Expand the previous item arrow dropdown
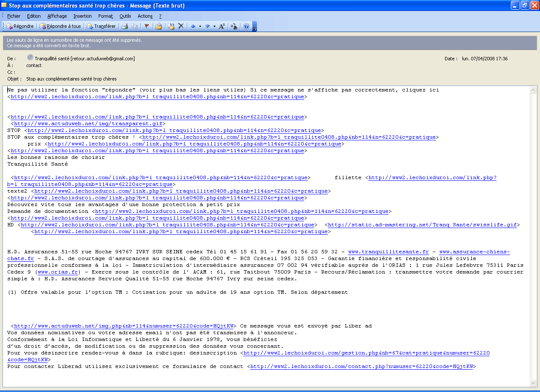The image size is (540, 392). (x=200, y=26)
